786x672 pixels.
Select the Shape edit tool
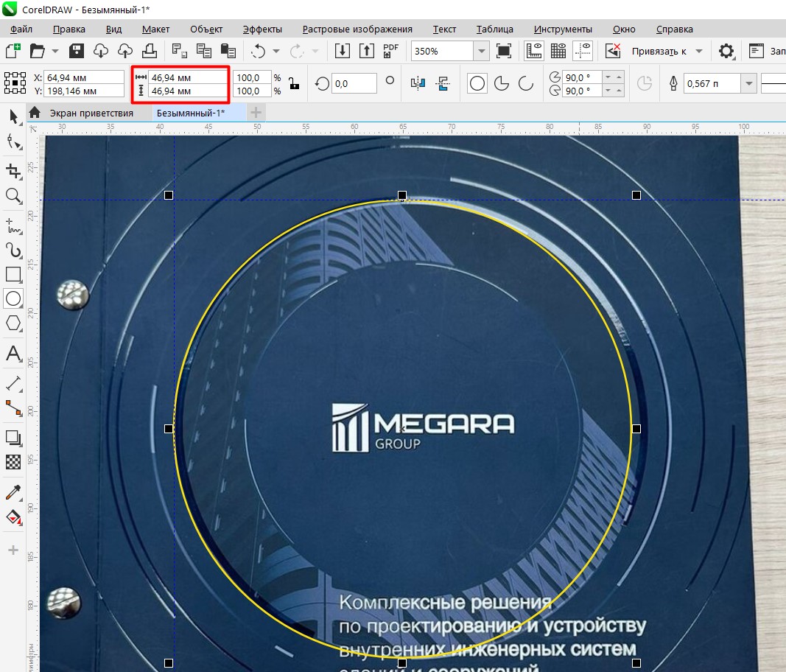click(13, 143)
